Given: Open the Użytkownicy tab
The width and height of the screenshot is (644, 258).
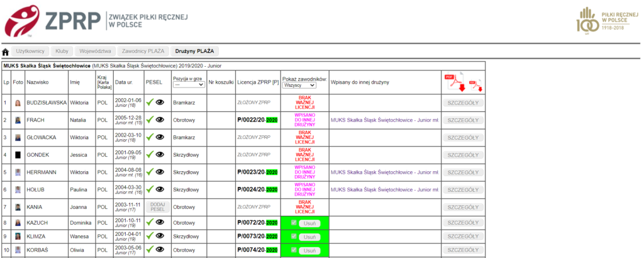Looking at the screenshot, I should click(30, 52).
